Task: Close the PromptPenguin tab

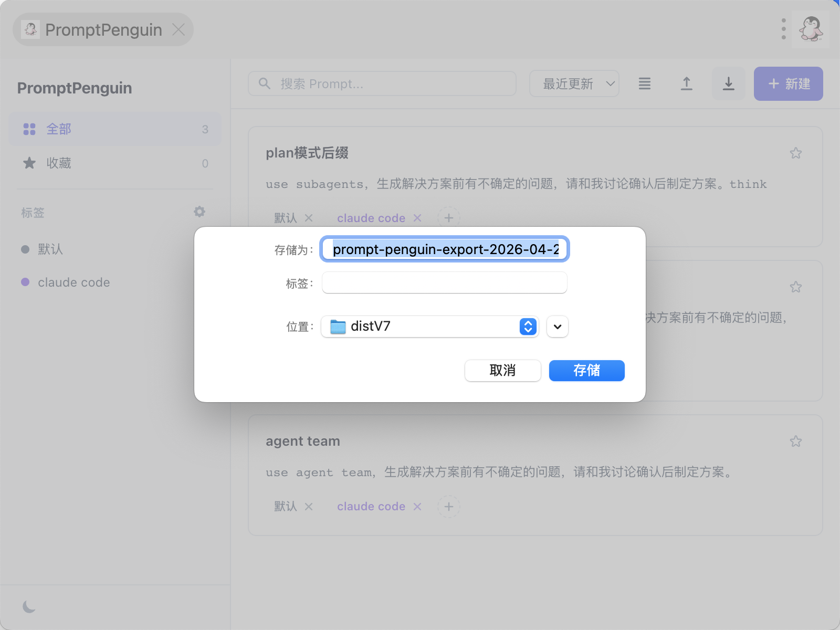Action: pos(178,29)
